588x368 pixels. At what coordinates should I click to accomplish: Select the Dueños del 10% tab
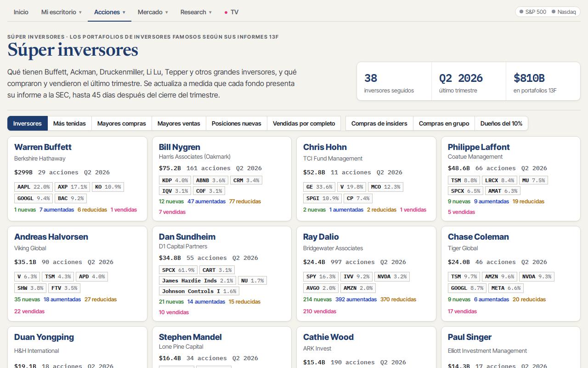pyautogui.click(x=501, y=123)
